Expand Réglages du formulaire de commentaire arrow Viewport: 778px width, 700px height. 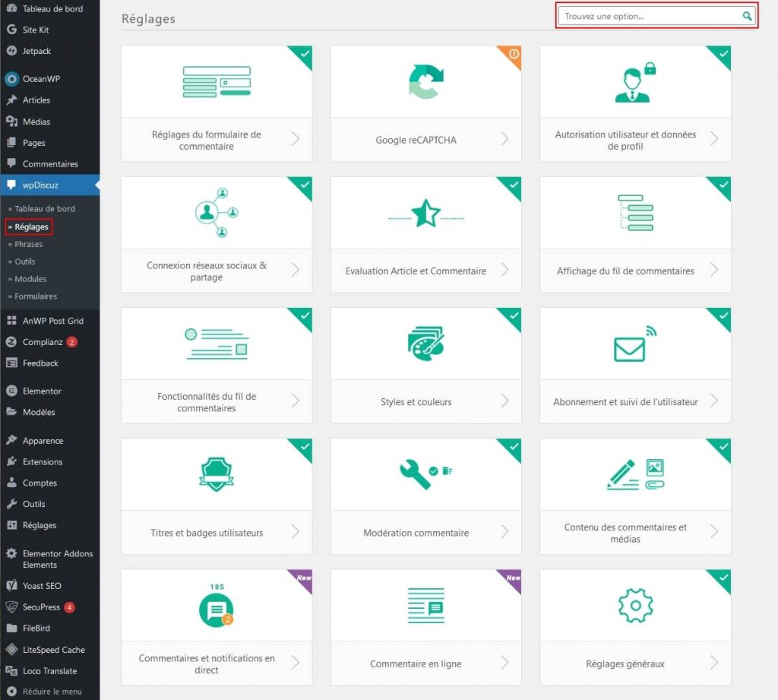[296, 138]
